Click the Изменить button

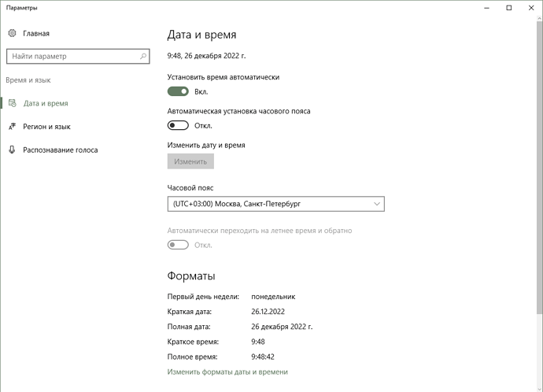click(190, 161)
